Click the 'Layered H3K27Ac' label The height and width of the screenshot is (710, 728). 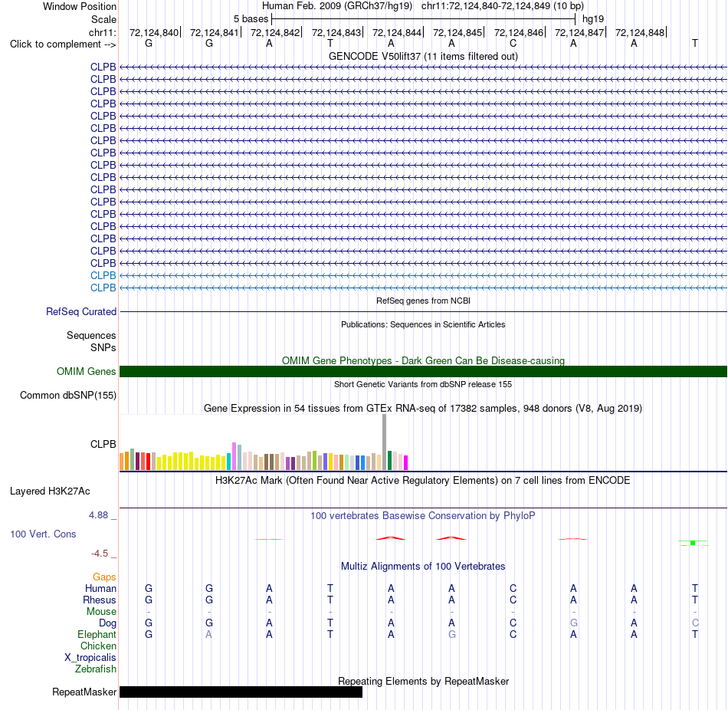(x=50, y=491)
